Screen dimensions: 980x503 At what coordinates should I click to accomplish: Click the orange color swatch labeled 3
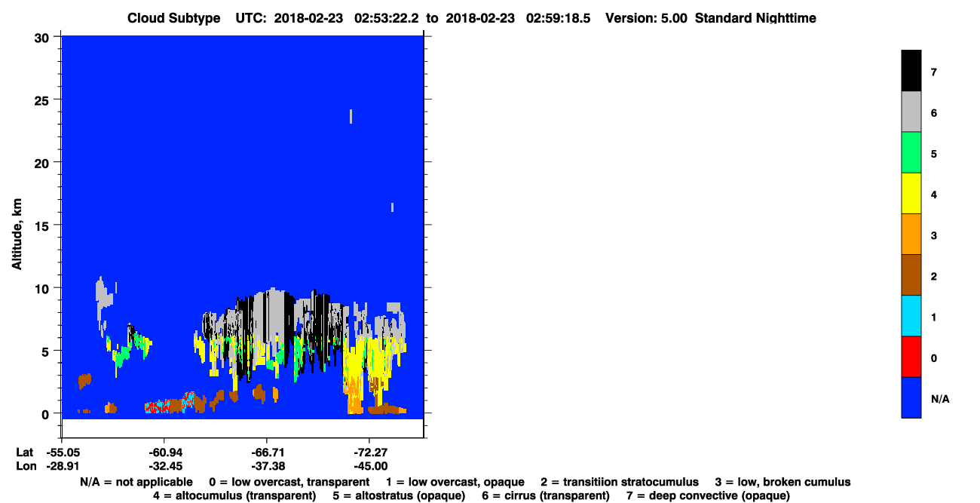click(911, 234)
